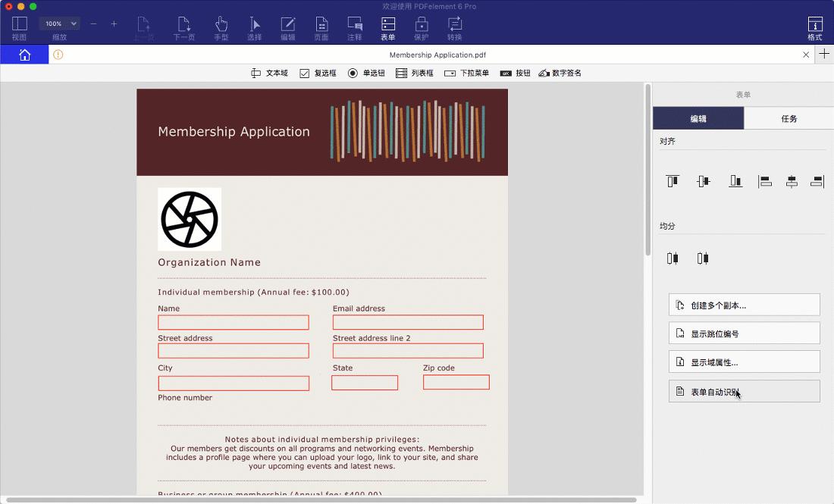The width and height of the screenshot is (834, 504).
Task: Click align vertical center icon
Action: coord(703,181)
